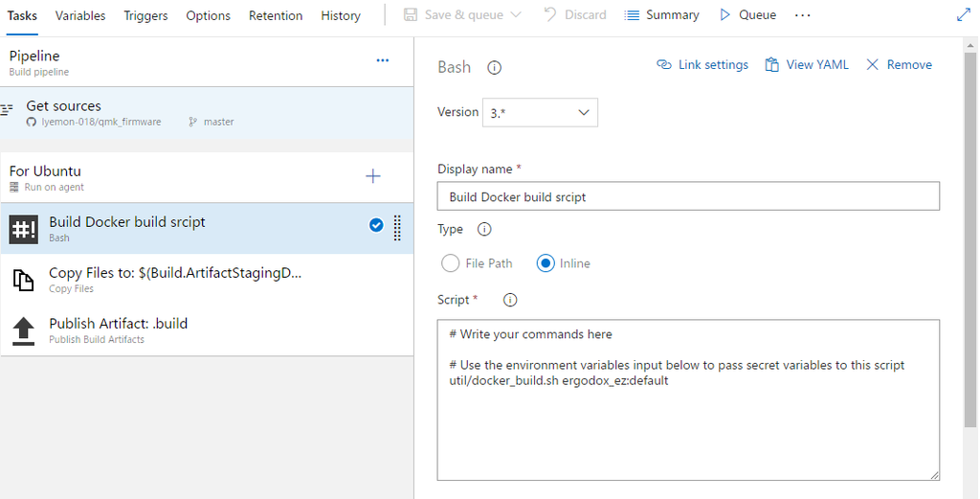This screenshot has height=499, width=980.
Task: Open the Variables tab
Action: click(x=80, y=15)
